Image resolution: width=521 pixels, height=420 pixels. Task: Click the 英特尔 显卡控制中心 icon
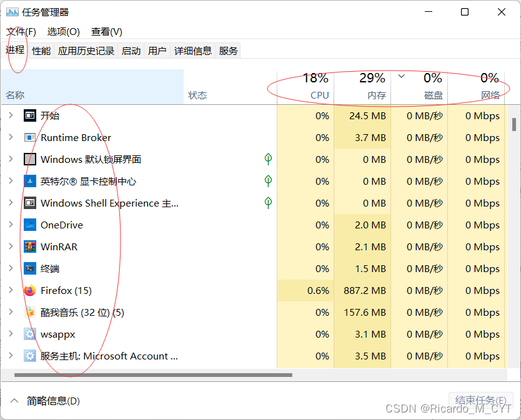click(x=30, y=181)
